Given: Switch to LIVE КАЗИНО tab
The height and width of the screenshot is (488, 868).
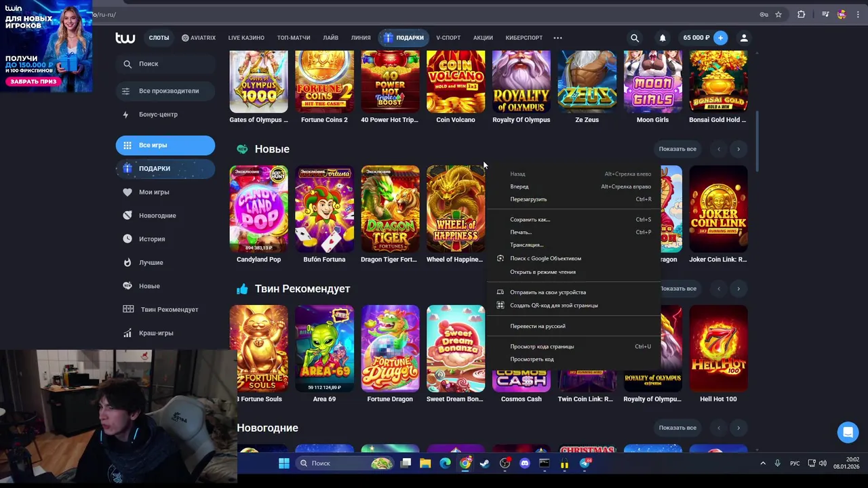Looking at the screenshot, I should (x=246, y=38).
